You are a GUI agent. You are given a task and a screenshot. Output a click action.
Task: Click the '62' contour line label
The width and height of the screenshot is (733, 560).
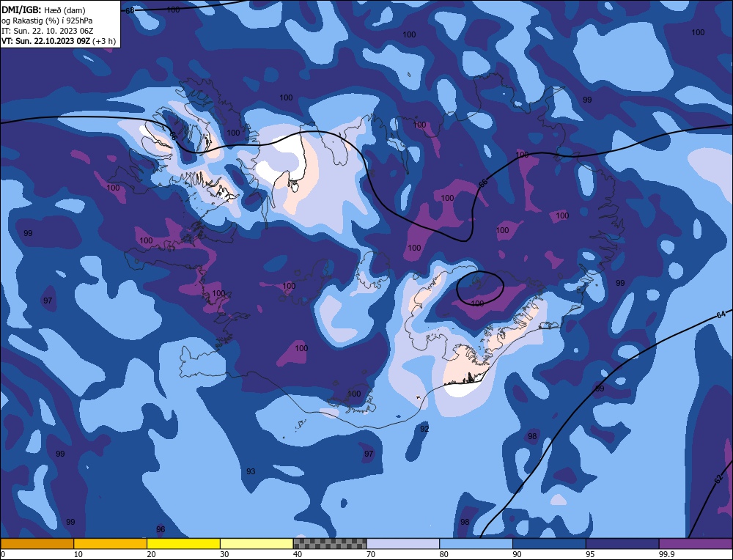[719, 478]
